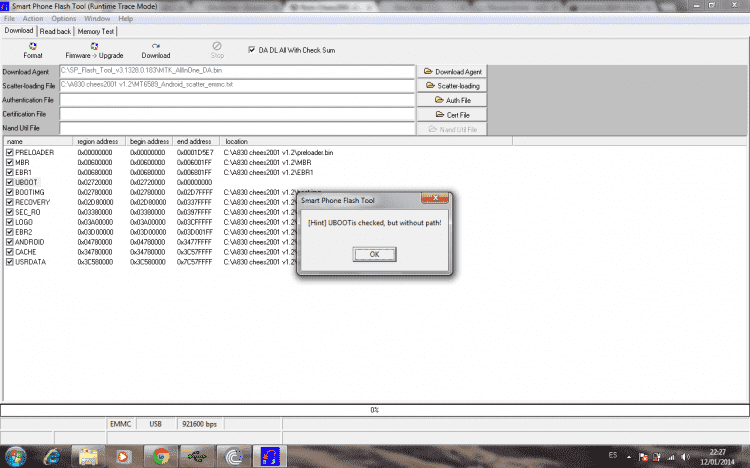Click the EBR1 file location path
The image size is (750, 468).
click(x=268, y=172)
